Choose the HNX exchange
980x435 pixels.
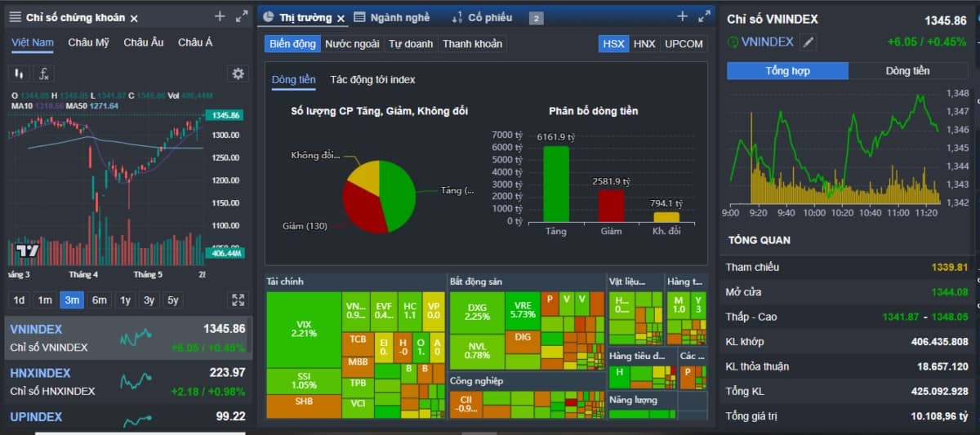tap(644, 44)
